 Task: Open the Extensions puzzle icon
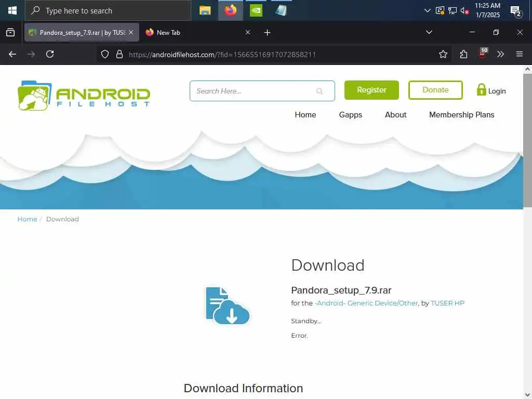pos(463,54)
